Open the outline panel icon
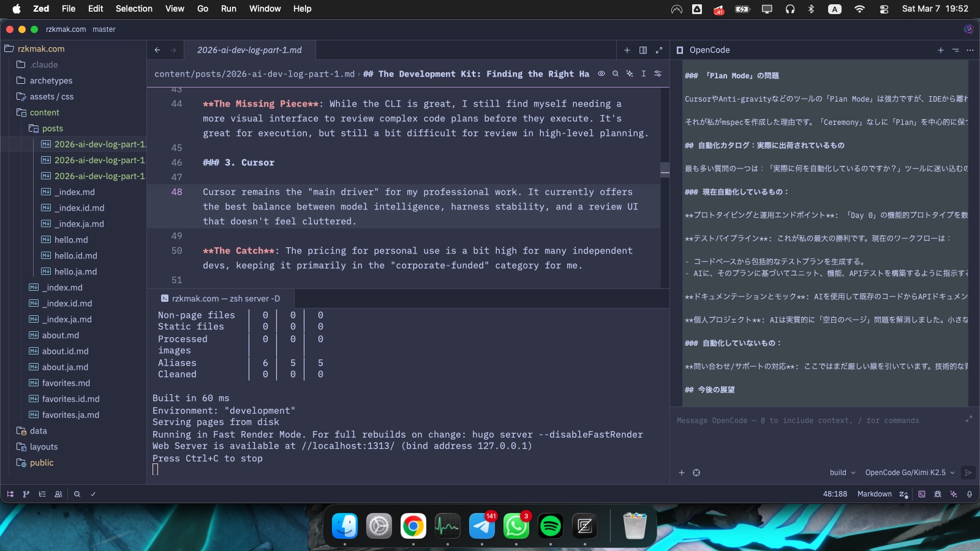Image resolution: width=980 pixels, height=551 pixels. (x=42, y=493)
